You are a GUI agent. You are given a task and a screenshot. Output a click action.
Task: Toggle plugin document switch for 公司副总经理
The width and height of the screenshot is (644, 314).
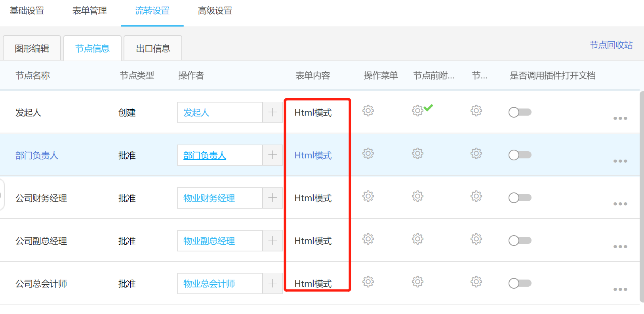point(520,241)
